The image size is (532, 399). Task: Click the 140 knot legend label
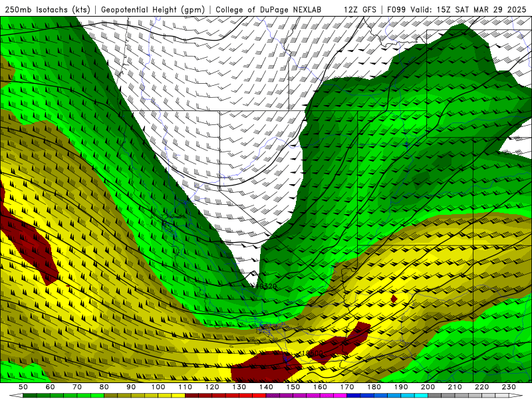click(266, 387)
